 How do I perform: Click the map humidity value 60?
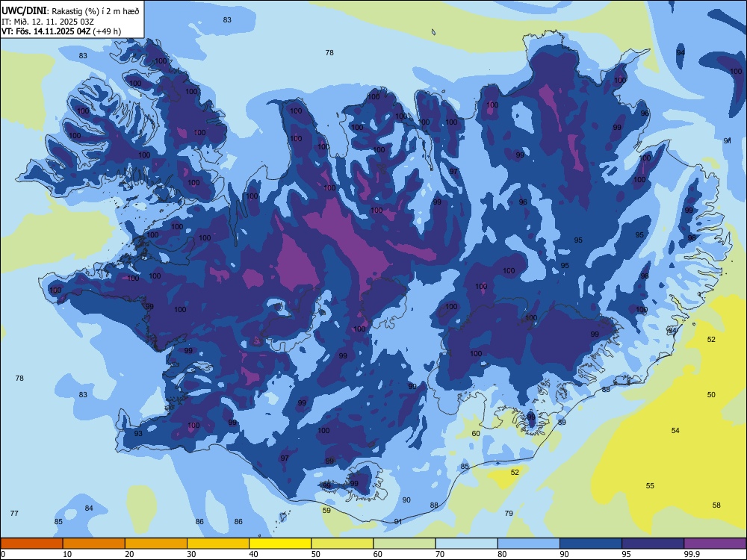click(x=476, y=433)
